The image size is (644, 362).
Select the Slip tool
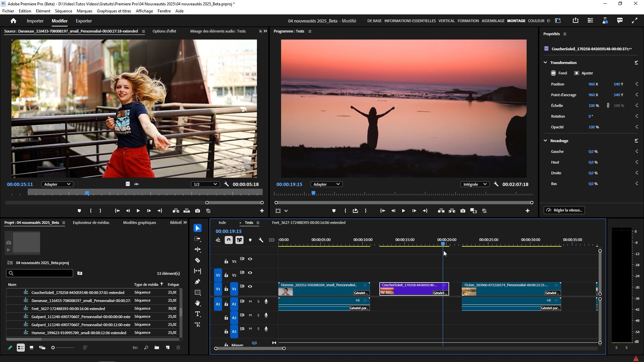pos(198,271)
